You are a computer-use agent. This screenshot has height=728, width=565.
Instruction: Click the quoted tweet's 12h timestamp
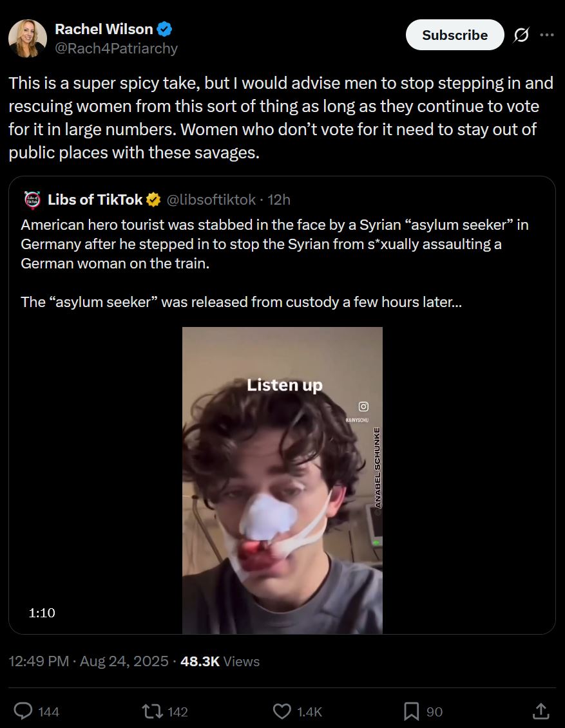click(279, 200)
